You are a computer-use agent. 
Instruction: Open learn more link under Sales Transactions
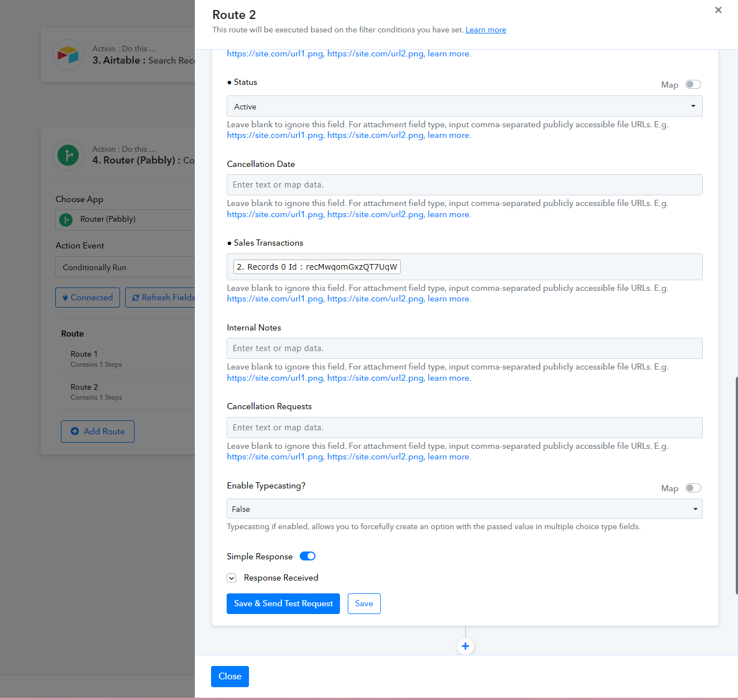click(x=448, y=299)
